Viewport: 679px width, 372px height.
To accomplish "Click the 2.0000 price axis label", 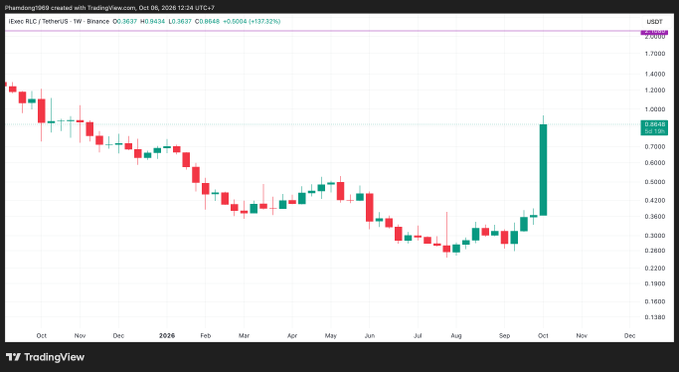I will [654, 37].
